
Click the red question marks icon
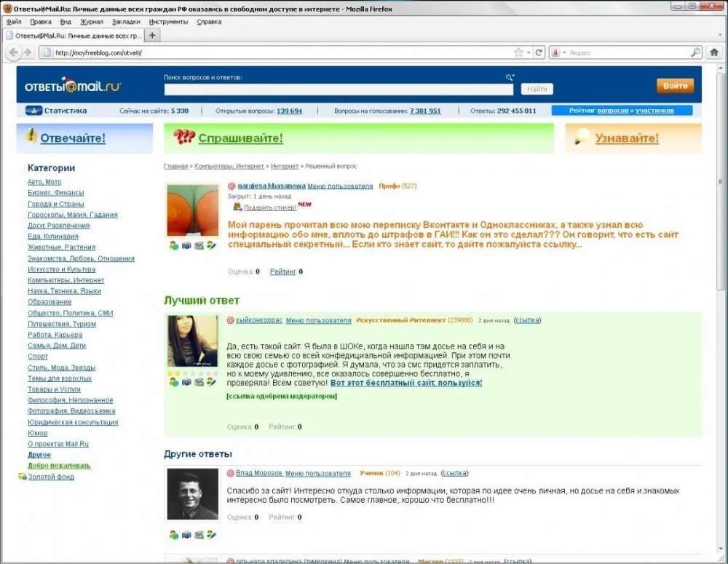[184, 137]
